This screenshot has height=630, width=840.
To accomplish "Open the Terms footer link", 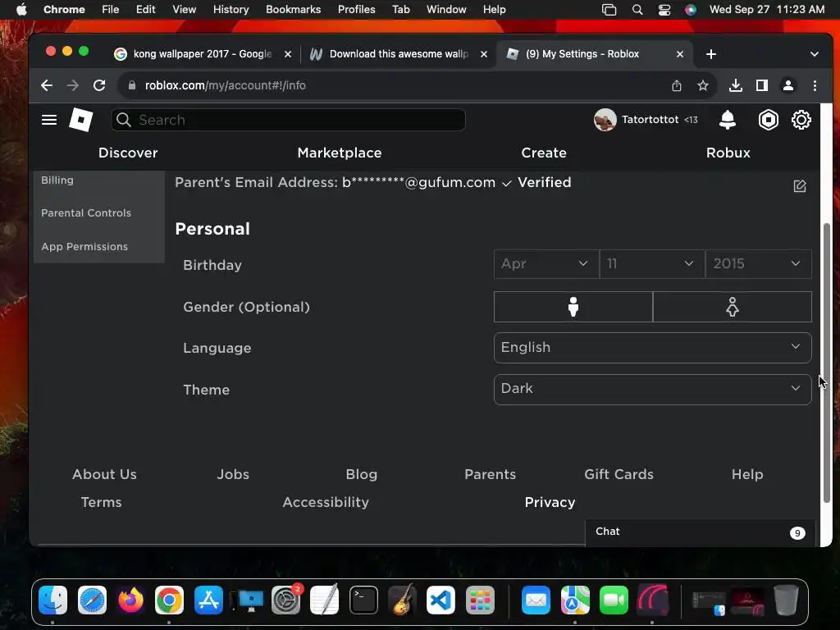I will click(x=101, y=502).
